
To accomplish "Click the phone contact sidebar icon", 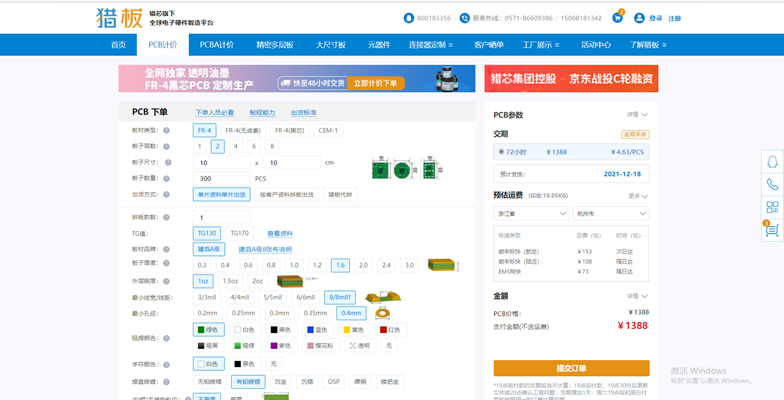I will click(771, 185).
